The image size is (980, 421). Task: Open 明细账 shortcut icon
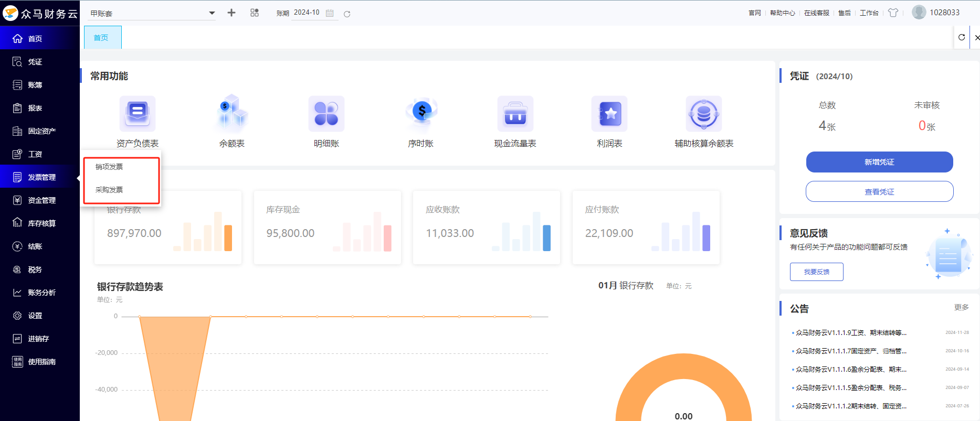click(326, 114)
